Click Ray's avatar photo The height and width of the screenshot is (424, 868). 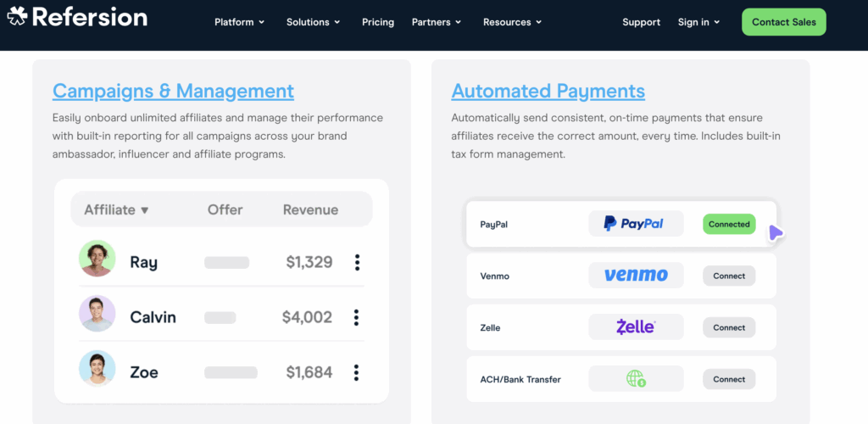(97, 259)
